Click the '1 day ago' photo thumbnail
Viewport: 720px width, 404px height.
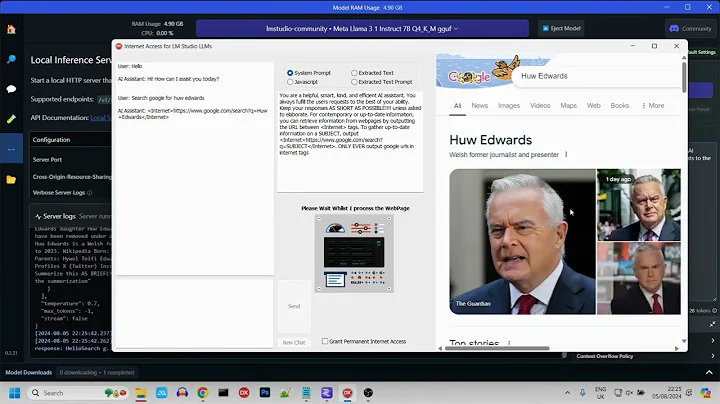tap(638, 205)
